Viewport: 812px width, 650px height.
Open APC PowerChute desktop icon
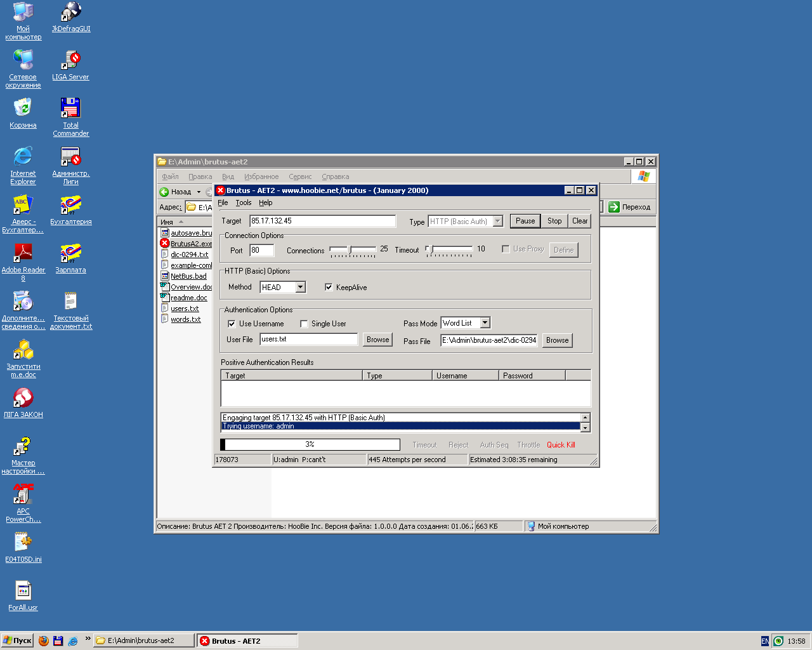[23, 503]
